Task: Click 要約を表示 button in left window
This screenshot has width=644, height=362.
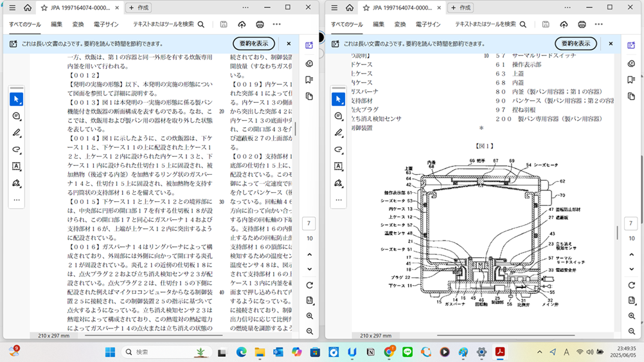Action: tap(254, 44)
